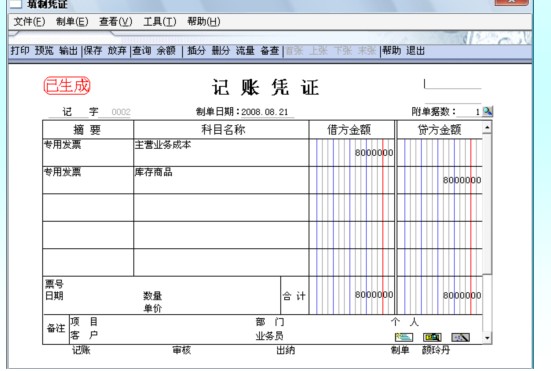Click the magnifier icon beside 附单据数
The height and width of the screenshot is (371, 551).
pos(487,112)
